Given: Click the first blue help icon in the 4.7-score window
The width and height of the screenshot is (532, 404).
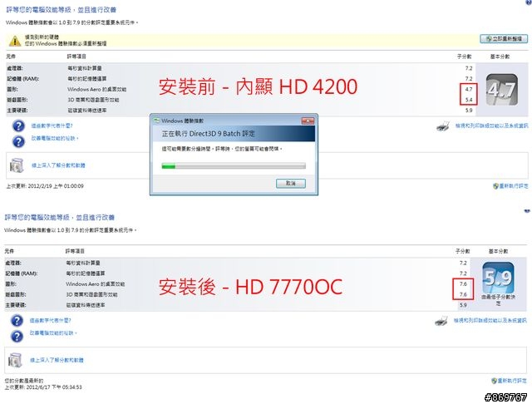Looking at the screenshot, I should tap(18, 126).
